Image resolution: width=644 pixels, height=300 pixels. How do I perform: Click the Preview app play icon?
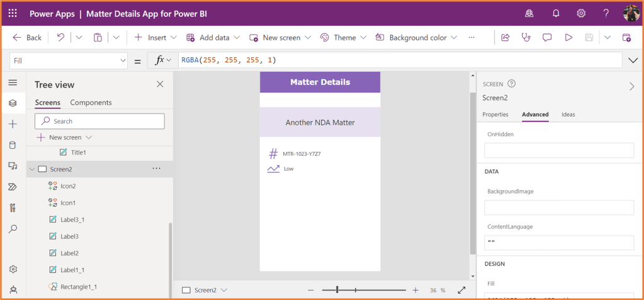(568, 38)
